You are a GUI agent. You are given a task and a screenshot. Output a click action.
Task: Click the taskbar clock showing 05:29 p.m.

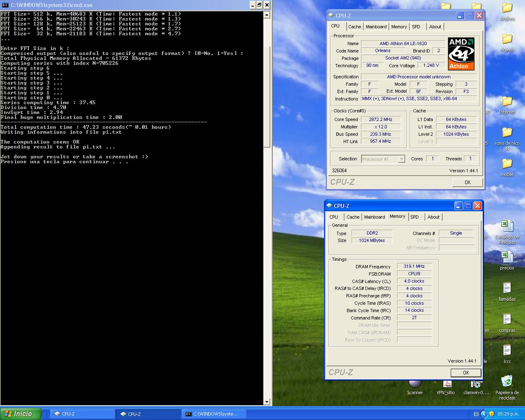pyautogui.click(x=509, y=414)
